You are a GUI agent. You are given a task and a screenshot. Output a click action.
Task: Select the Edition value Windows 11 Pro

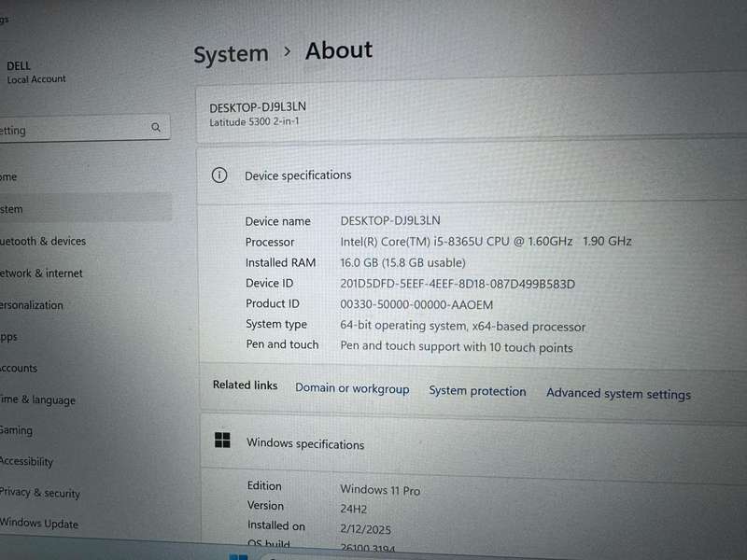click(380, 489)
